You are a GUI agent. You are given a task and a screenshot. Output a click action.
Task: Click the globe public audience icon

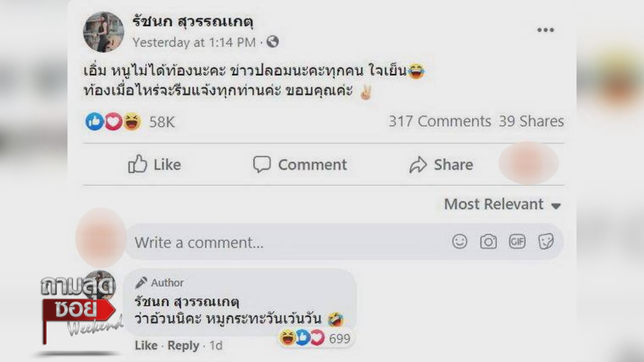(x=273, y=42)
